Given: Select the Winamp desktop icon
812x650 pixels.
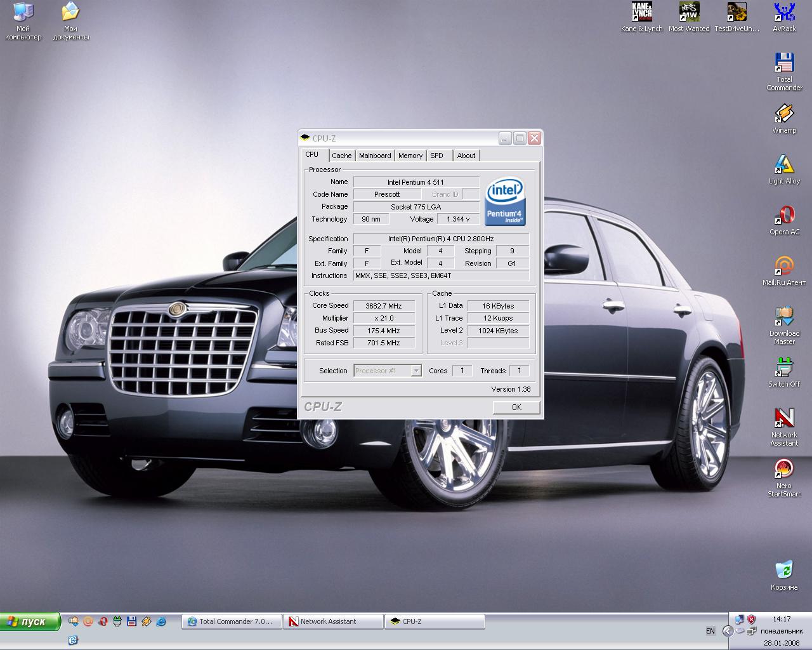Looking at the screenshot, I should pyautogui.click(x=784, y=119).
